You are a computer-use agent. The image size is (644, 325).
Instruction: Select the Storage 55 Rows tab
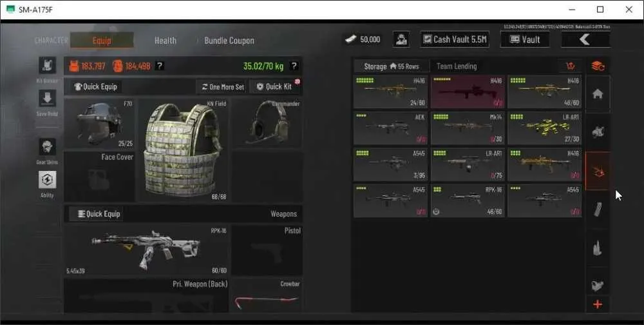point(392,66)
